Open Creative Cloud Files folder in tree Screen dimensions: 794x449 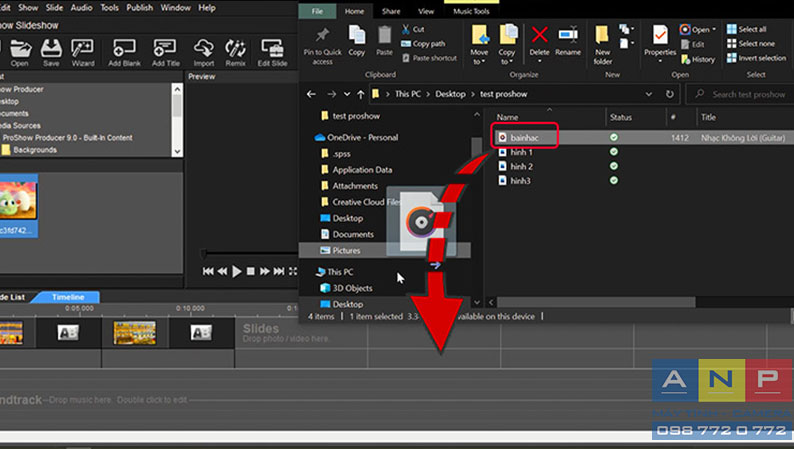pos(360,202)
